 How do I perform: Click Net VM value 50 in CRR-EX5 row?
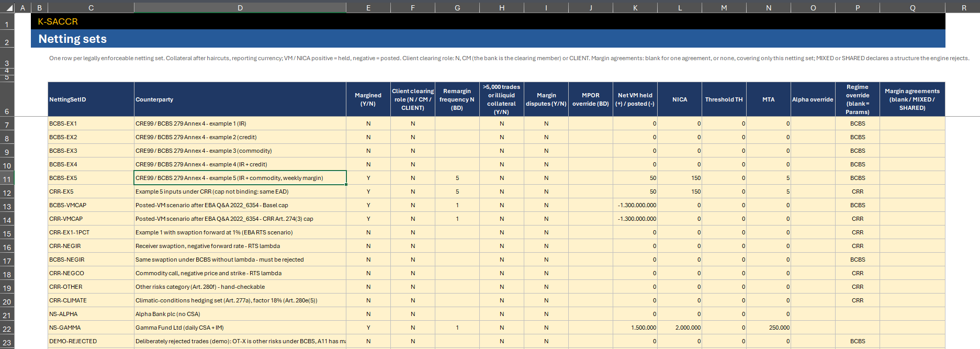click(x=635, y=192)
